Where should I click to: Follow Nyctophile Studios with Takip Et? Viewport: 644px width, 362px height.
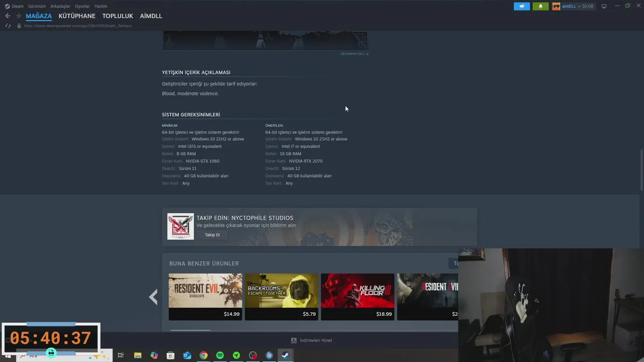(212, 235)
